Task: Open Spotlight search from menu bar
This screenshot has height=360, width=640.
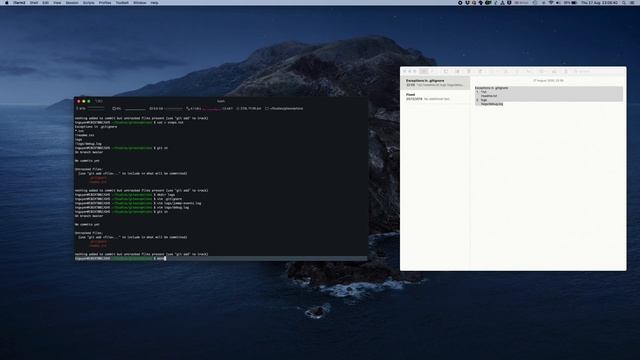Action: [624, 2]
